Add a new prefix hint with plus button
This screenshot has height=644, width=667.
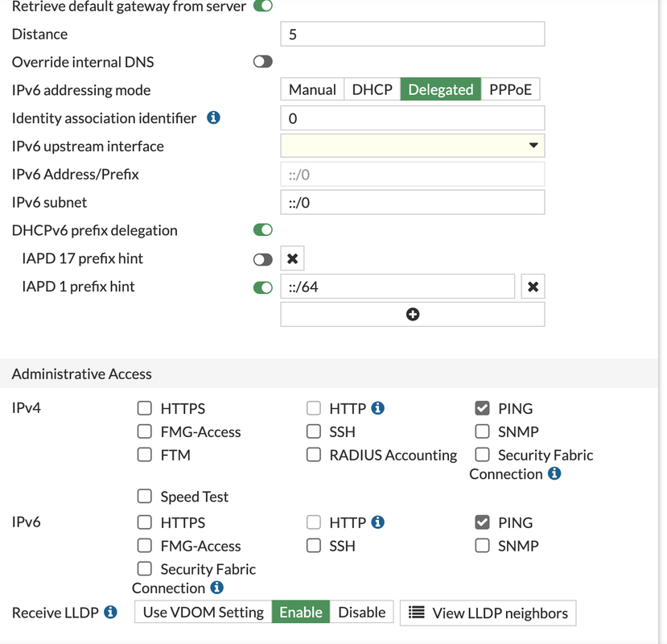(412, 314)
